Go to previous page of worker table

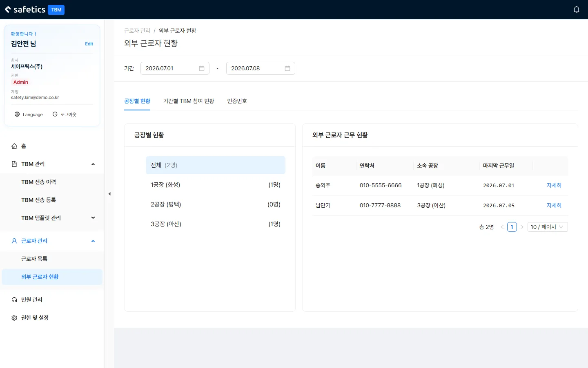pos(502,227)
